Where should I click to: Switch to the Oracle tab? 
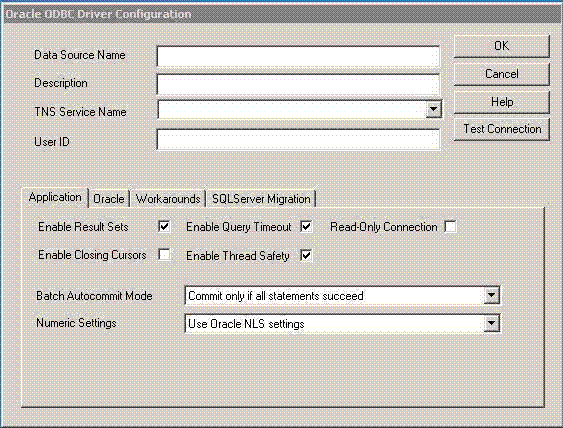point(109,199)
